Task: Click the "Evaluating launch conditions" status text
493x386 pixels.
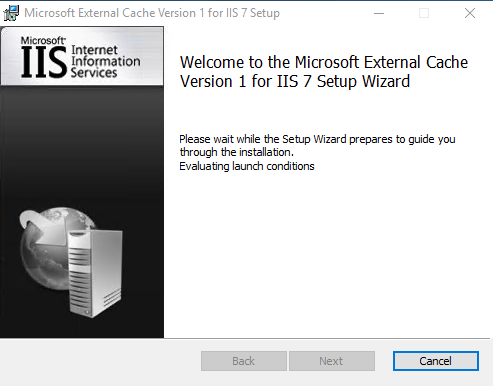Action: [x=247, y=166]
